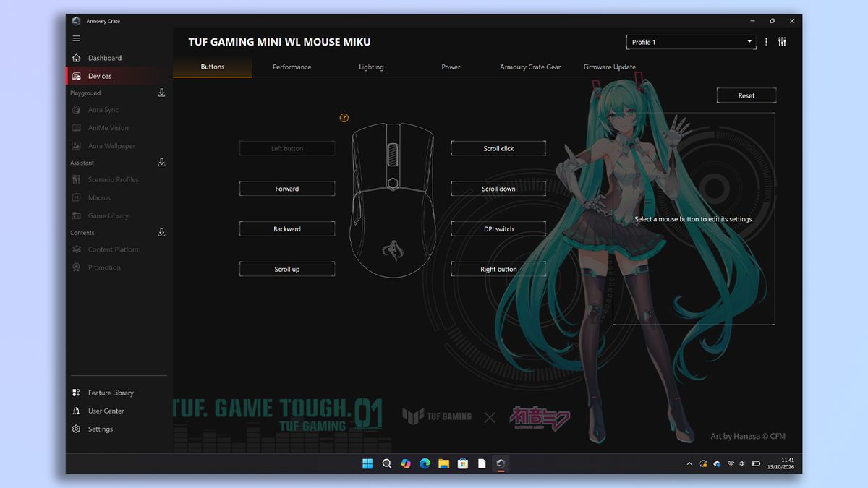Switch to the Power tab

(451, 67)
